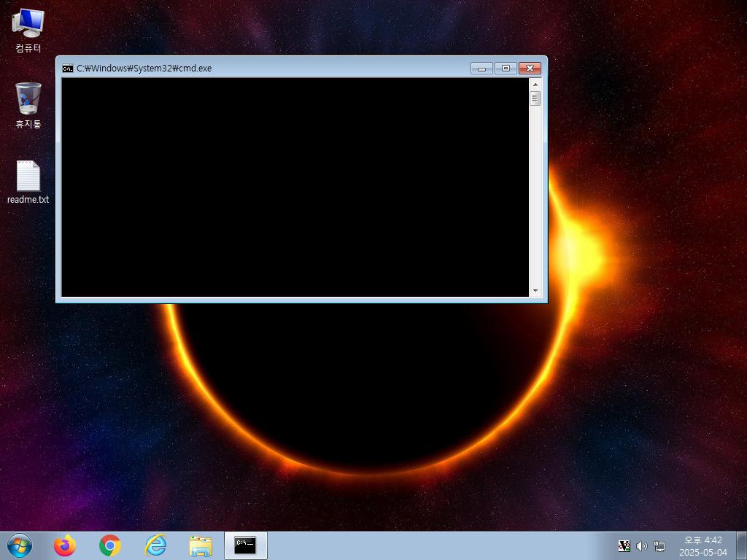The width and height of the screenshot is (747, 560).
Task: Open the volume speaker tray icon
Action: [642, 545]
